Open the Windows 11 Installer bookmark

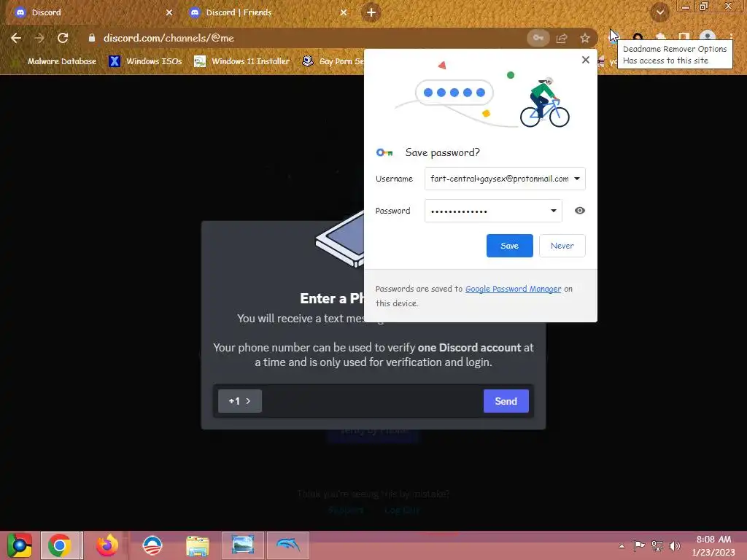[x=242, y=61]
